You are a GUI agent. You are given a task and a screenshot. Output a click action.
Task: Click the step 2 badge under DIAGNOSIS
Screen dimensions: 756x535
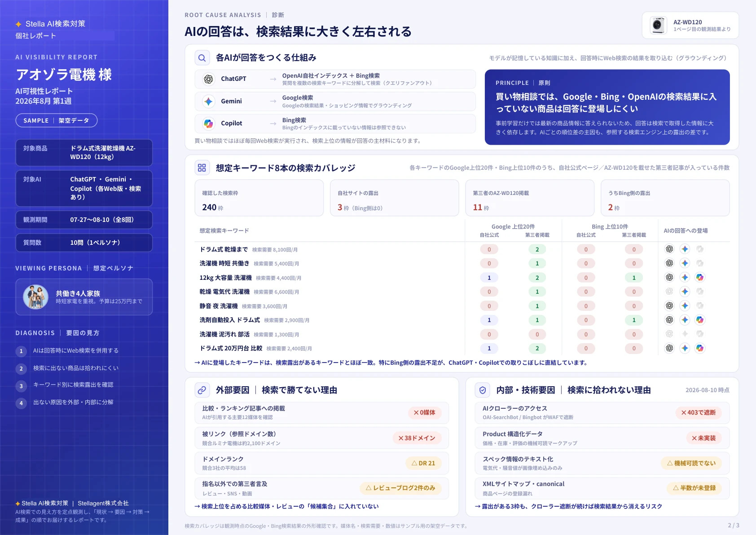click(x=21, y=369)
